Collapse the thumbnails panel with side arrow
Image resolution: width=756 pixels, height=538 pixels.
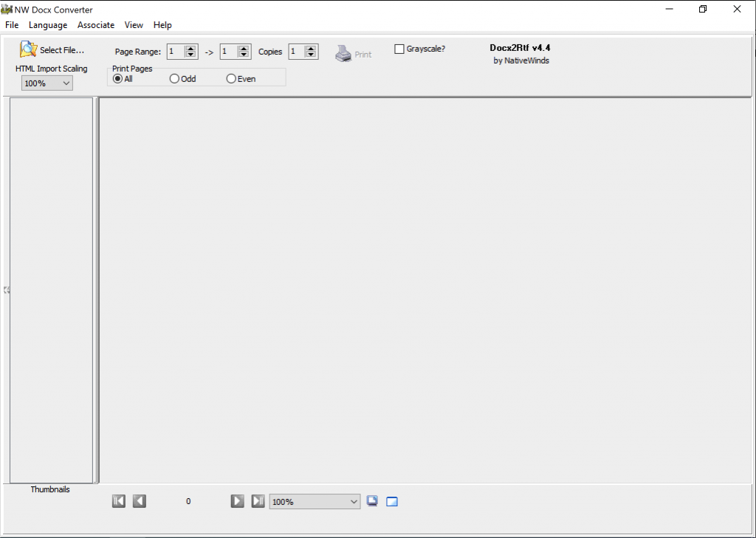point(6,290)
